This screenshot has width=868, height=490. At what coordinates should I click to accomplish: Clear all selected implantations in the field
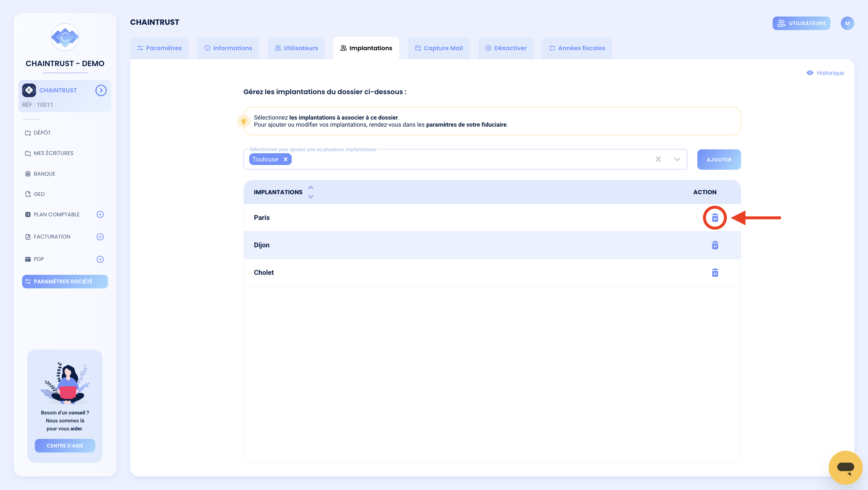tap(658, 159)
